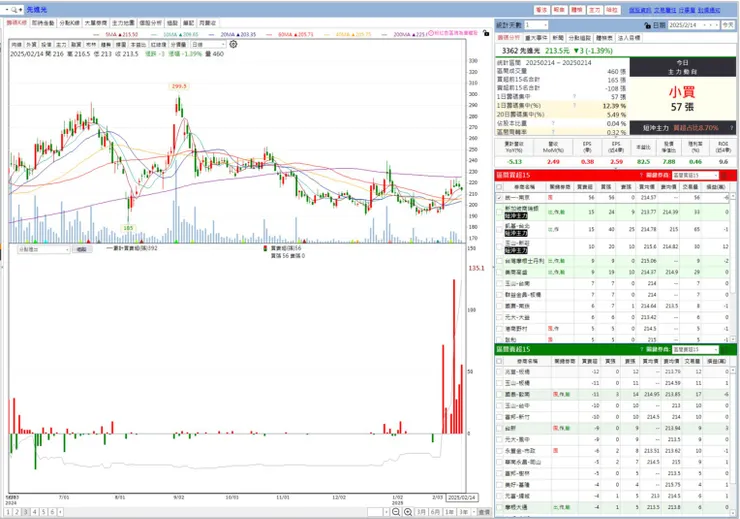The width and height of the screenshot is (740, 519).
Task: Toggle the 本益比 indicator button
Action: [138, 44]
